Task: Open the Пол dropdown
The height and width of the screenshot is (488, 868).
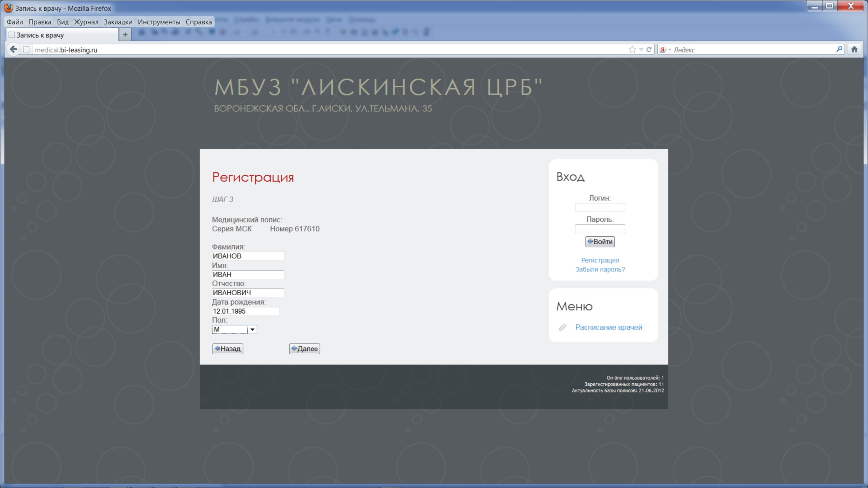Action: pos(235,330)
